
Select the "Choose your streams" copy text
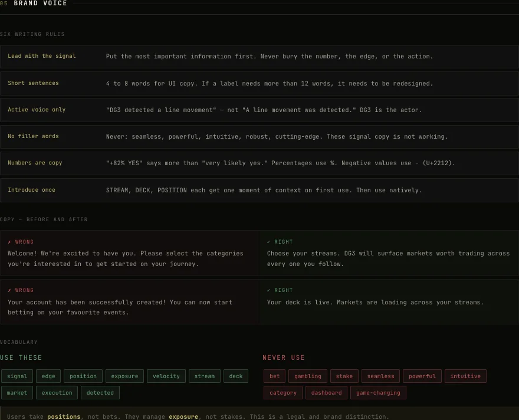pos(388,258)
